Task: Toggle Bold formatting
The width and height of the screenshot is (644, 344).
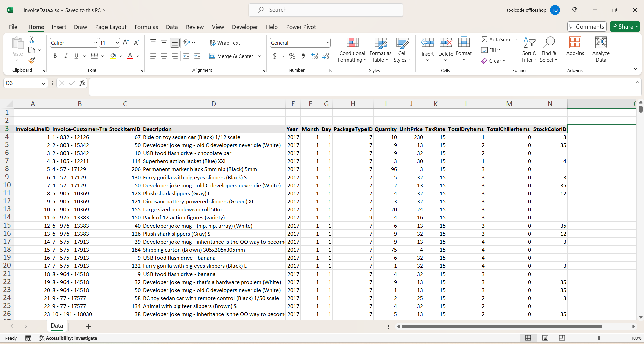Action: [x=55, y=56]
